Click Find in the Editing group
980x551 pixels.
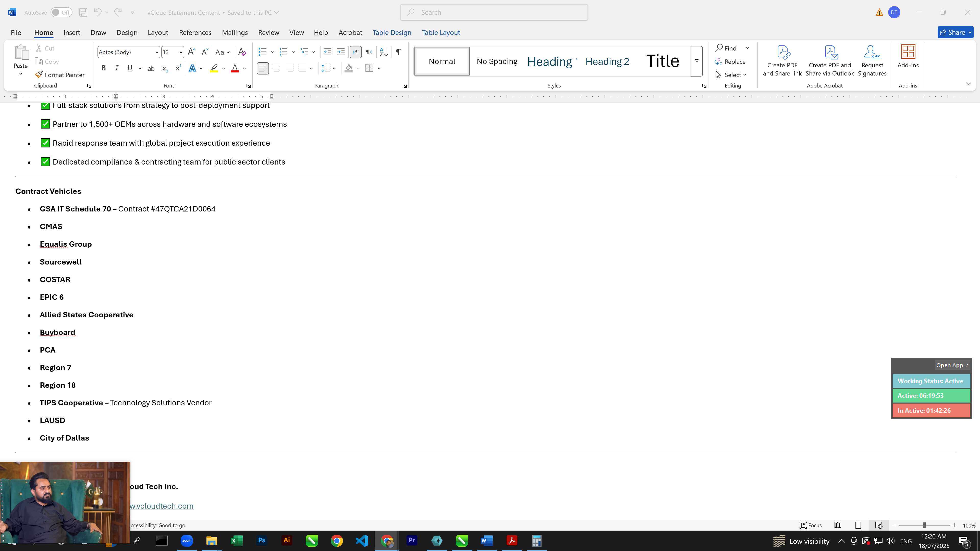(726, 48)
